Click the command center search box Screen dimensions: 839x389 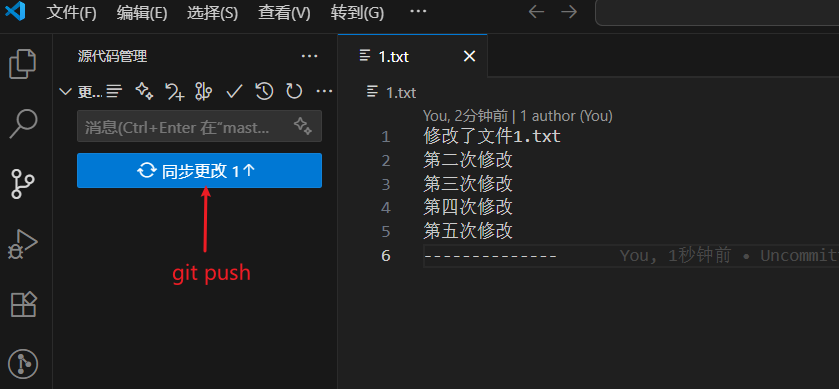[x=717, y=12]
